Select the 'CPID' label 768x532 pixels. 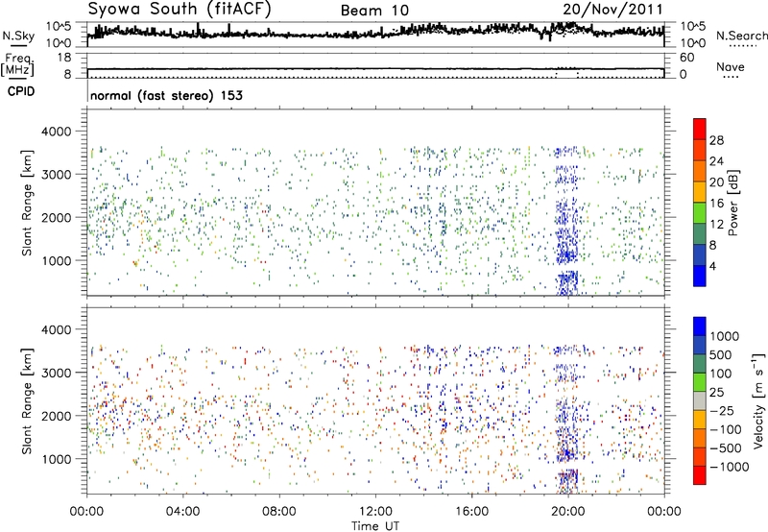coord(21,91)
